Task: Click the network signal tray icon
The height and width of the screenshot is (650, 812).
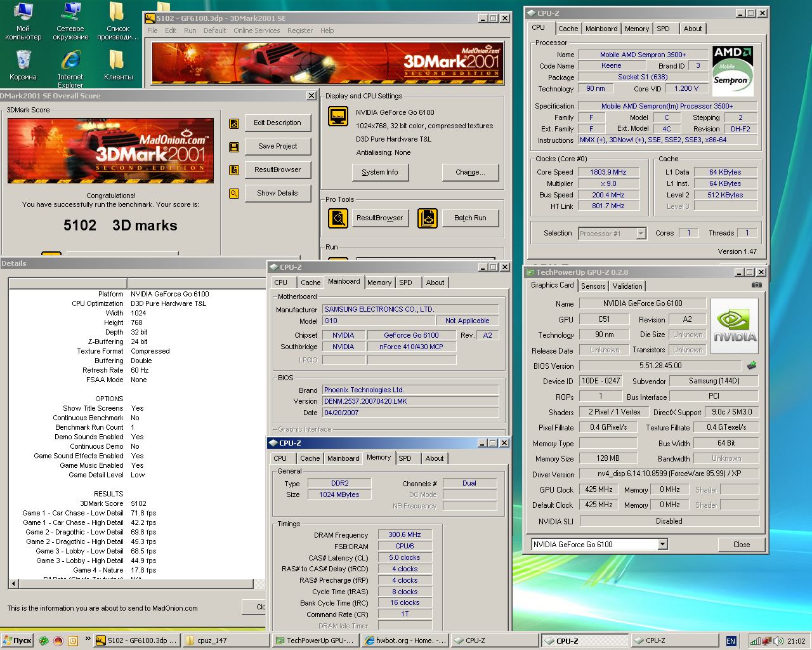Action: 755,641
